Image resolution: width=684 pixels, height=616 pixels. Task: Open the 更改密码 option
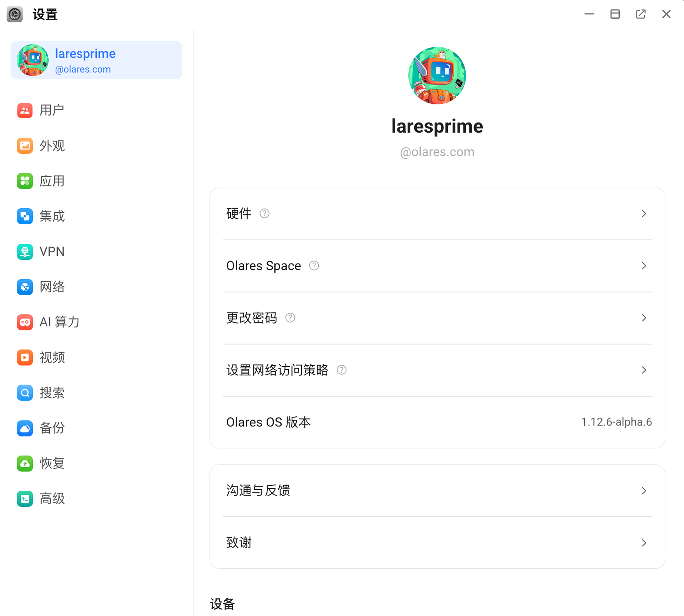[437, 318]
